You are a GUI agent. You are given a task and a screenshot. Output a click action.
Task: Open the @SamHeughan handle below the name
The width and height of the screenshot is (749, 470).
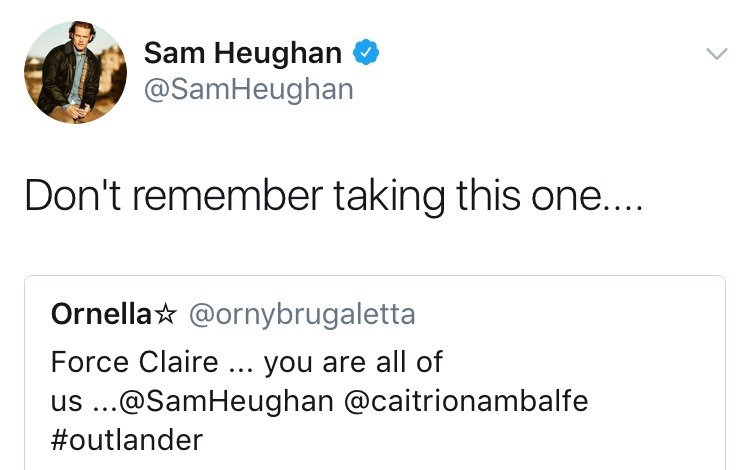tap(248, 89)
